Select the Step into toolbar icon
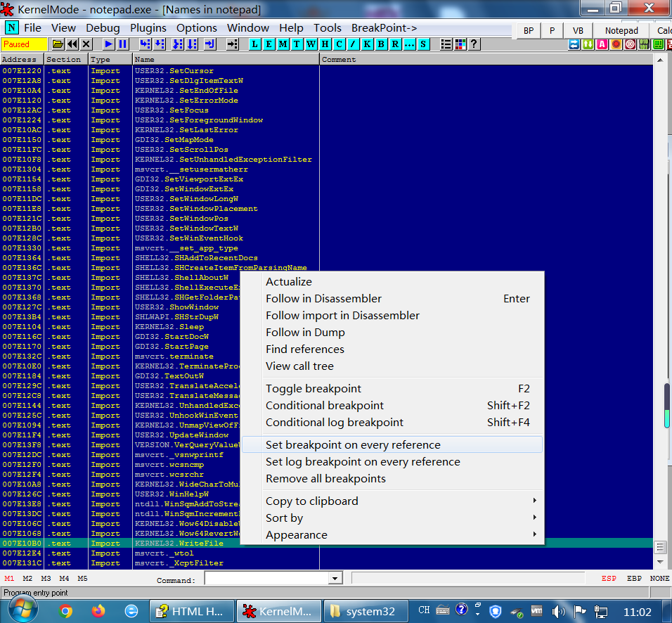Image resolution: width=672 pixels, height=623 pixels. [x=146, y=44]
